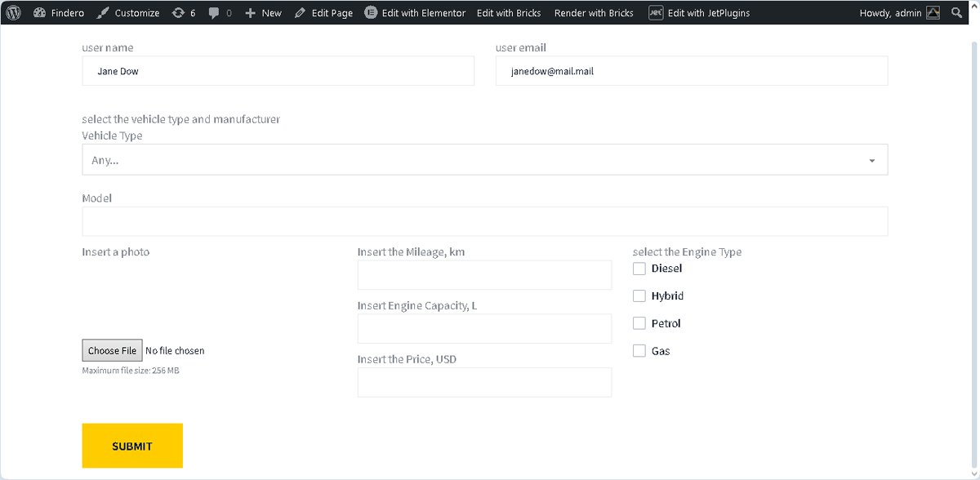Screen dimensions: 980x480
Task: Click Edit with Bricks in the toolbar
Action: (509, 12)
